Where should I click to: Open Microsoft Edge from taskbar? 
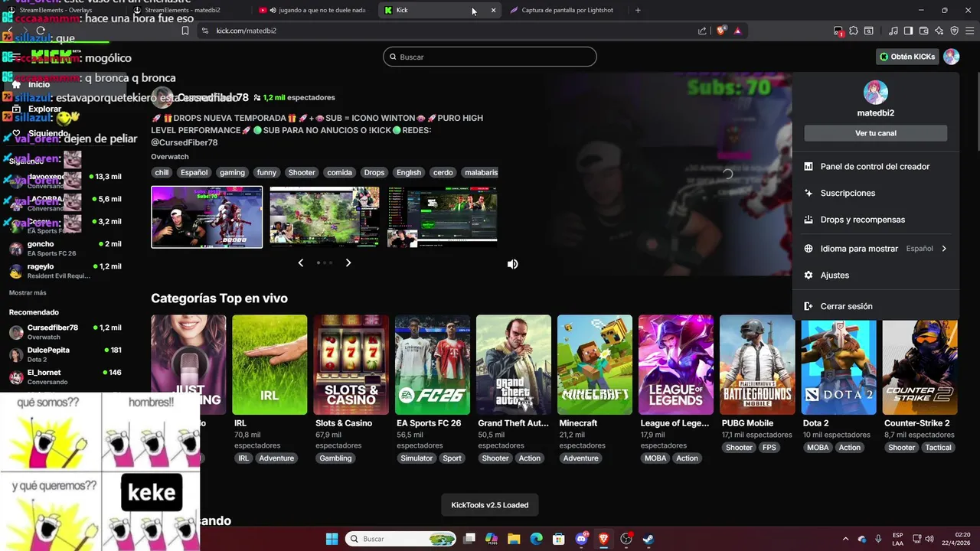[536, 539]
